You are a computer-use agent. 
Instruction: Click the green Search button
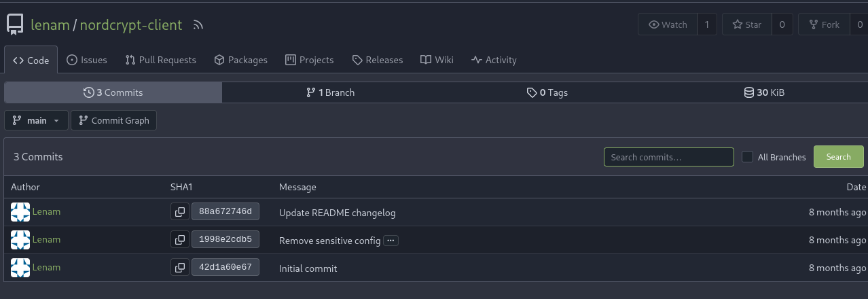839,157
